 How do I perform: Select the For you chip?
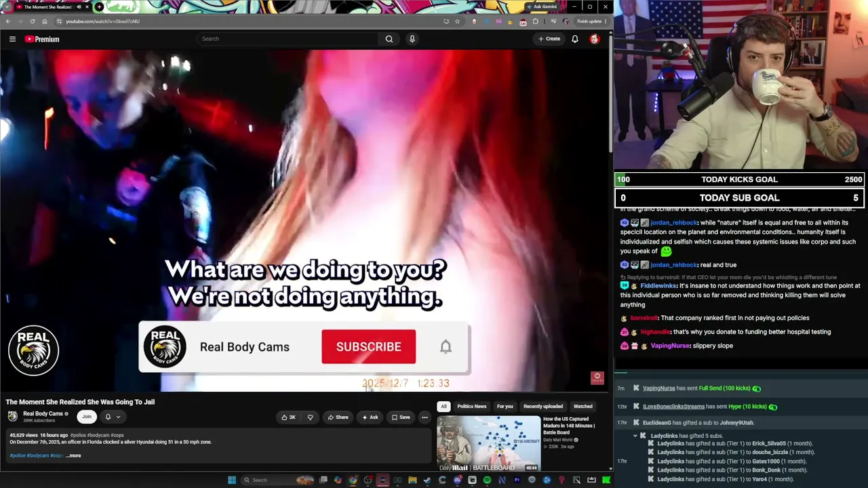coord(505,406)
